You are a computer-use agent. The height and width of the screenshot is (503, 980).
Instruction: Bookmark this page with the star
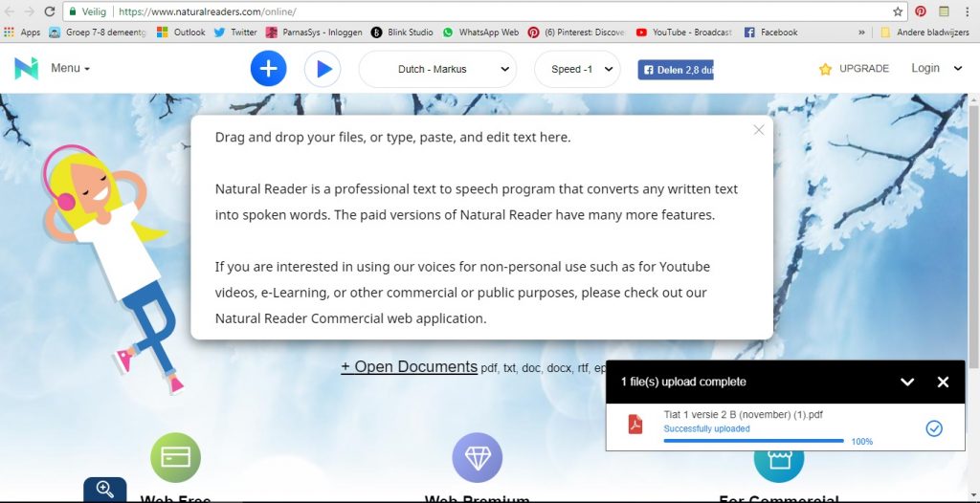click(x=898, y=11)
